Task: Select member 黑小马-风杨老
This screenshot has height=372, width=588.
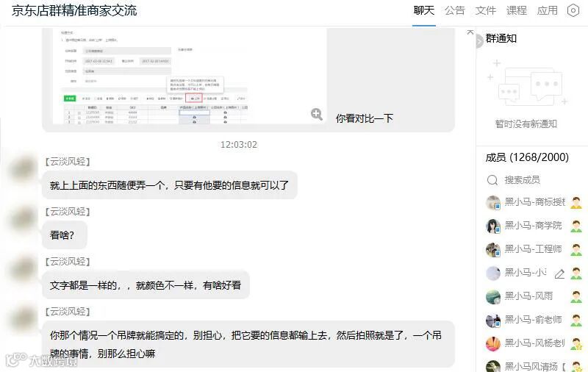Action: tap(534, 343)
